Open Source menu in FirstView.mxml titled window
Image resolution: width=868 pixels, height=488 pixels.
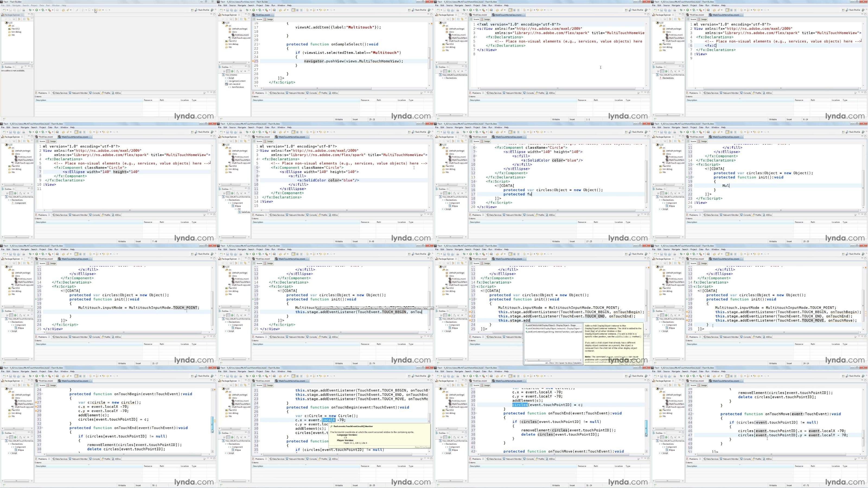(x=232, y=5)
